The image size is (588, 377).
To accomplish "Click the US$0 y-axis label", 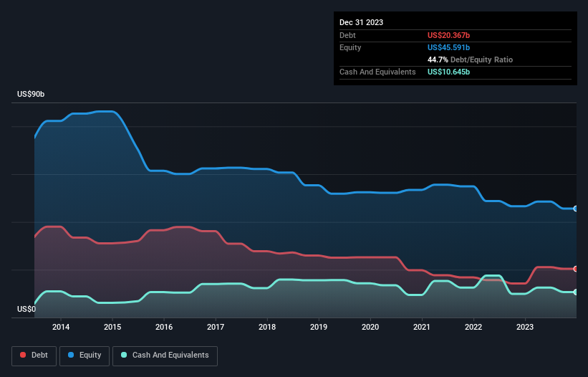I will [x=26, y=309].
